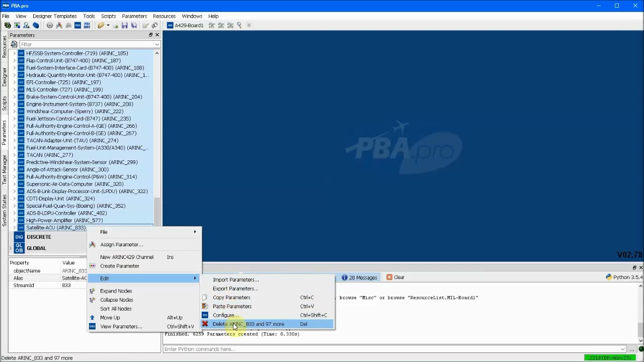Select New ARINC429 Channel in the context menu
This screenshot has width=644, height=362.
[144, 257]
